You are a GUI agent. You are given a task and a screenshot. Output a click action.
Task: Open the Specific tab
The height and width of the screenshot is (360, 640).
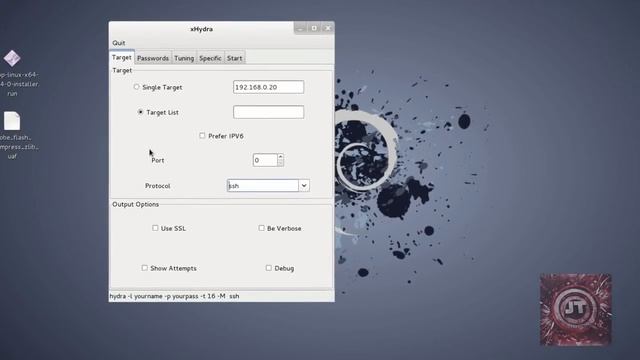pos(210,58)
